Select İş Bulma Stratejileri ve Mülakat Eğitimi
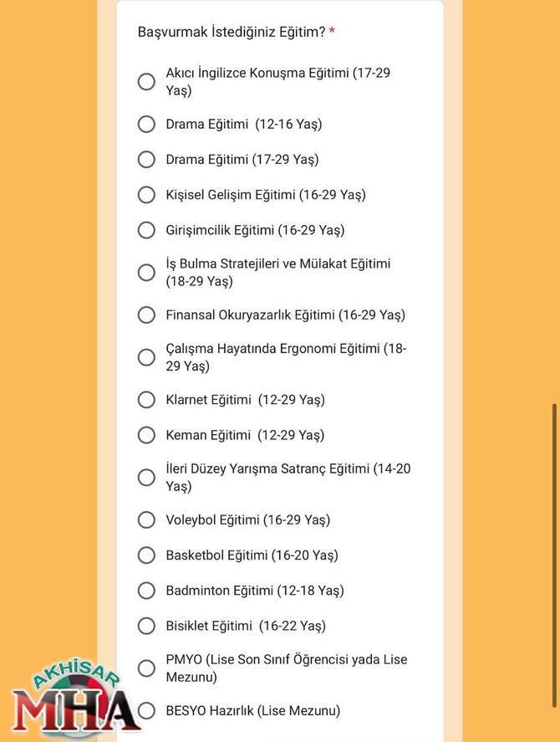Viewport: 560px width, 742px height. tap(146, 272)
